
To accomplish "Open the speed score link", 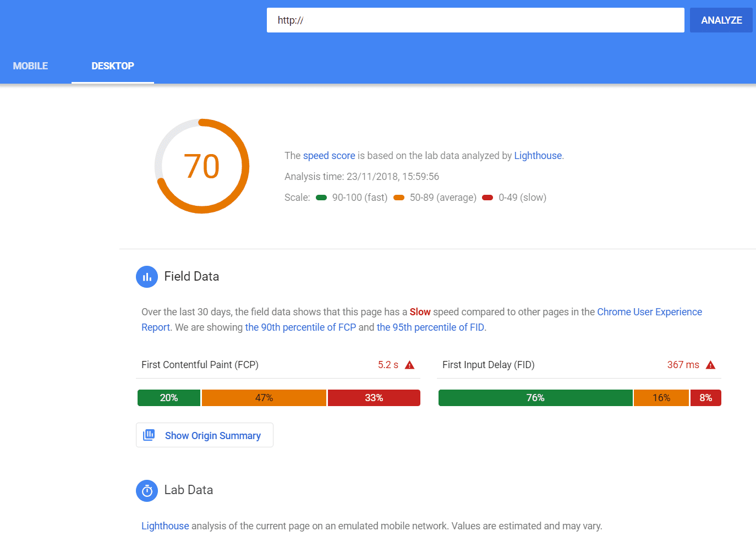I will (329, 156).
